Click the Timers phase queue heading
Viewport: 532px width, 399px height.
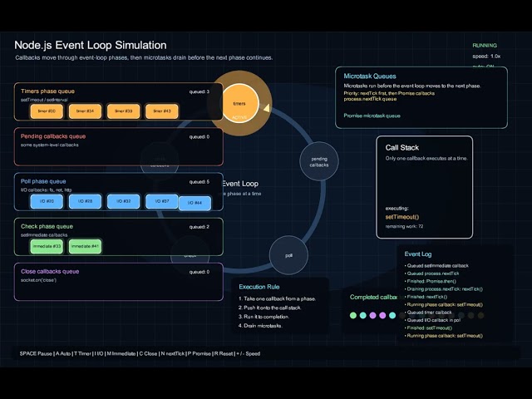pyautogui.click(x=47, y=91)
